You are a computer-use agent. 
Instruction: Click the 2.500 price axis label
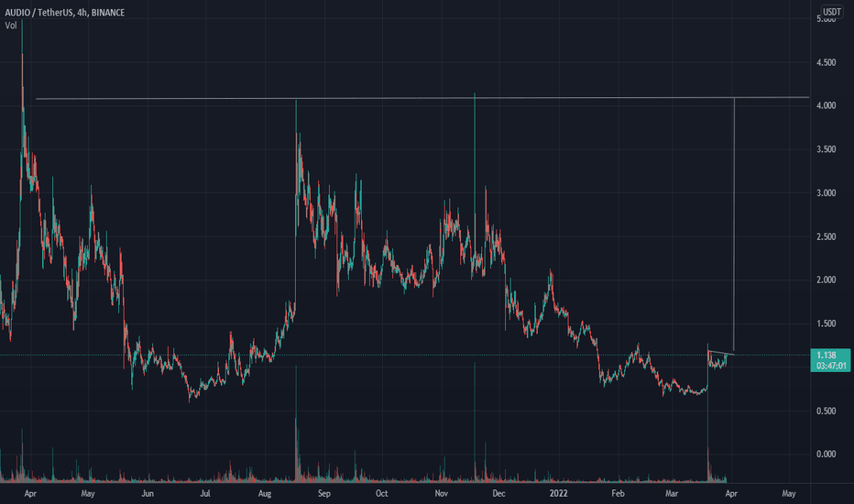pos(826,236)
